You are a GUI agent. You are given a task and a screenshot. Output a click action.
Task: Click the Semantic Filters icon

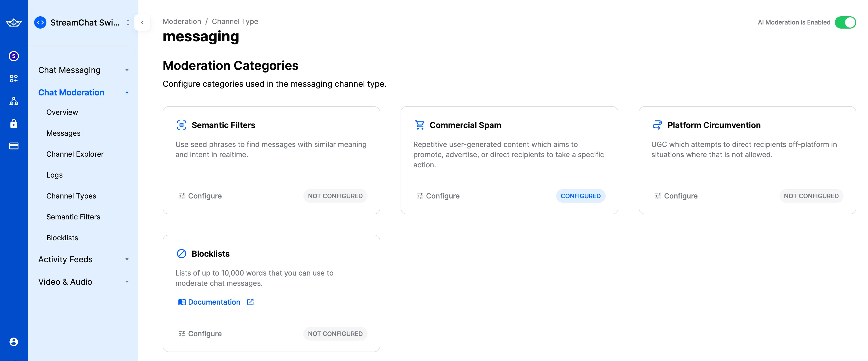click(182, 125)
